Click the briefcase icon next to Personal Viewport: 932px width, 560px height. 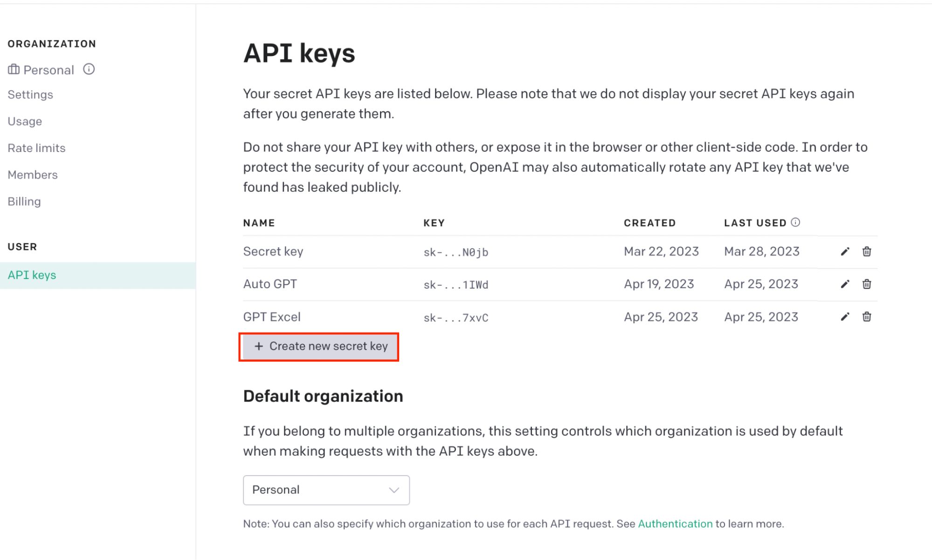tap(14, 69)
